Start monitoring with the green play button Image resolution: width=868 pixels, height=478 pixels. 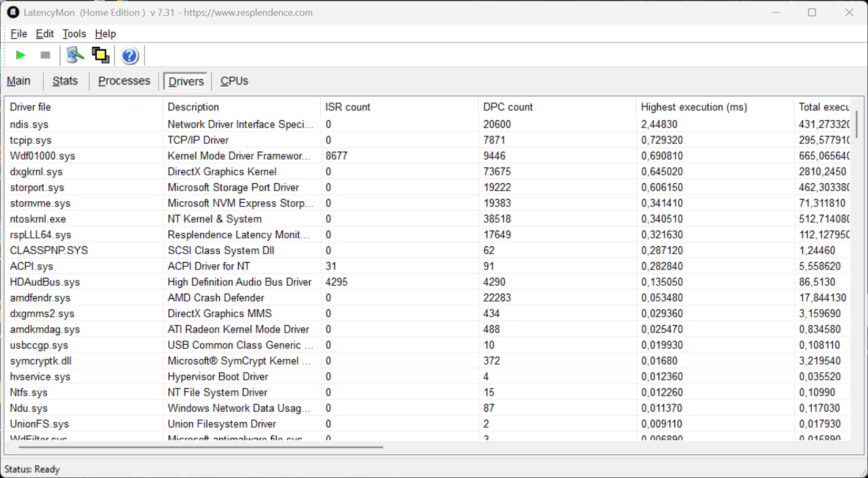[21, 55]
